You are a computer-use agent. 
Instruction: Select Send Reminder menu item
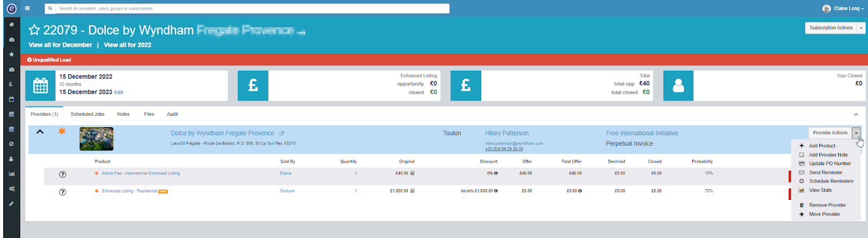point(826,172)
